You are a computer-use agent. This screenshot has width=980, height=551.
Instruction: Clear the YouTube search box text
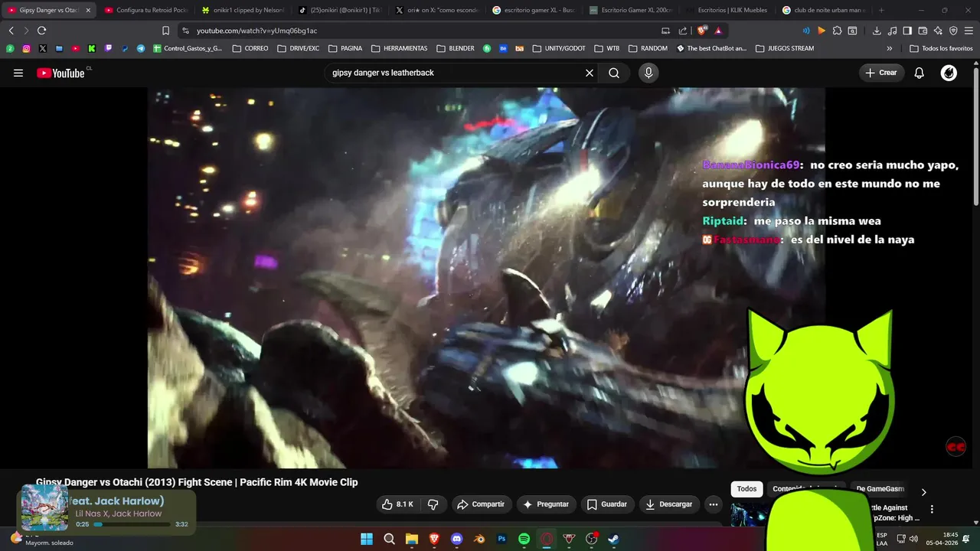(590, 73)
